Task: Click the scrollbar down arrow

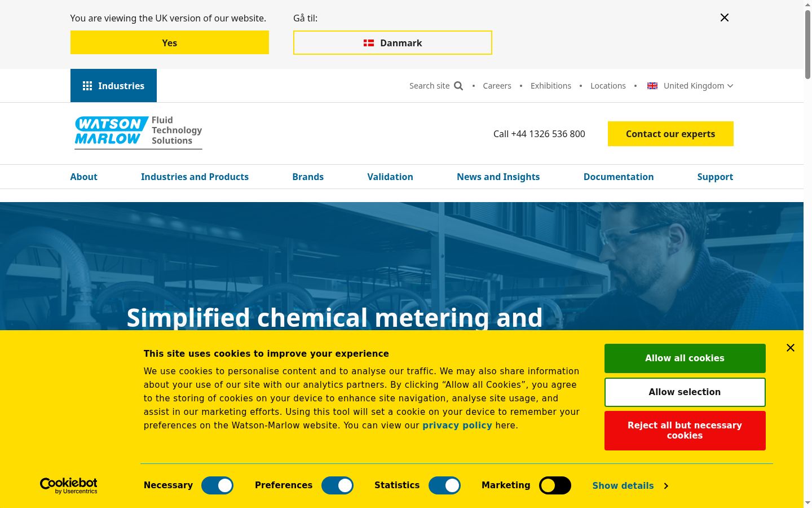Action: pos(807,502)
